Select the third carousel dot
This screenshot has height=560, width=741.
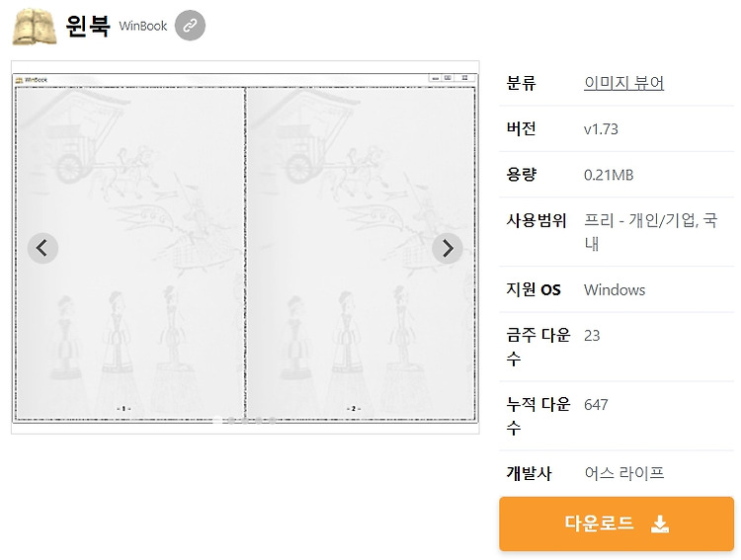click(245, 420)
